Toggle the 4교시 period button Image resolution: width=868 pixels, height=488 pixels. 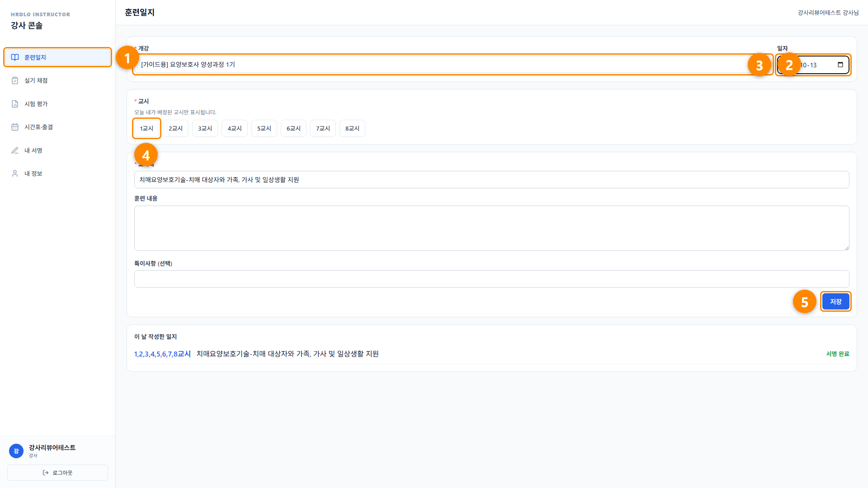click(235, 128)
